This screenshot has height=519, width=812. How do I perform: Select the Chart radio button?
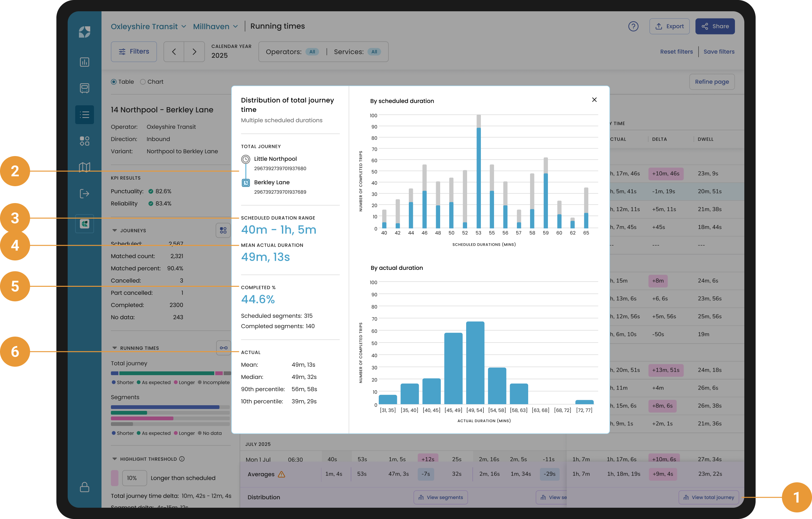[x=143, y=82]
